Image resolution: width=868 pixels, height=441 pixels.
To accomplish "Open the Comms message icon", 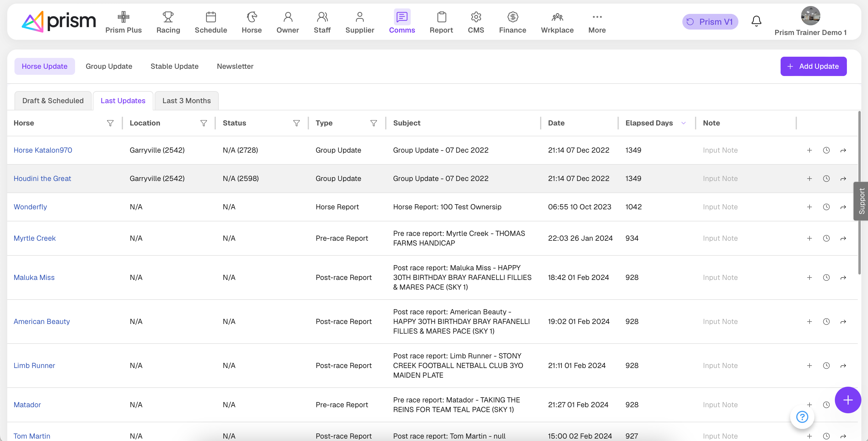I will pyautogui.click(x=402, y=17).
